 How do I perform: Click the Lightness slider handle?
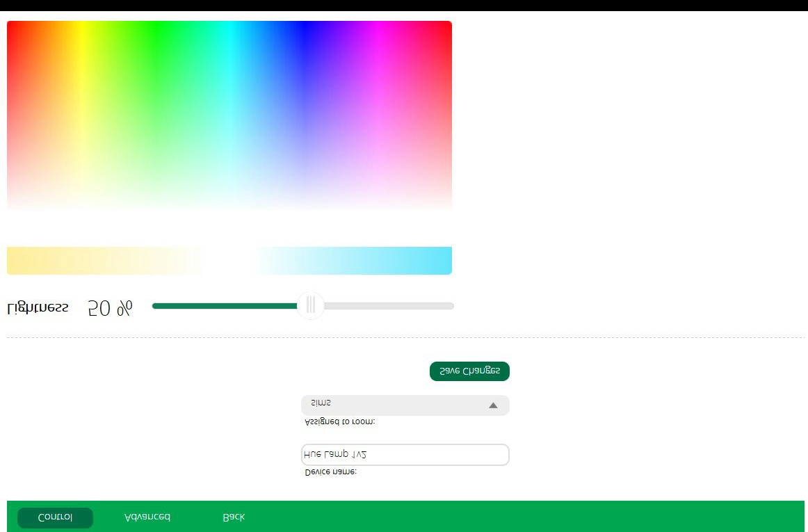click(311, 305)
